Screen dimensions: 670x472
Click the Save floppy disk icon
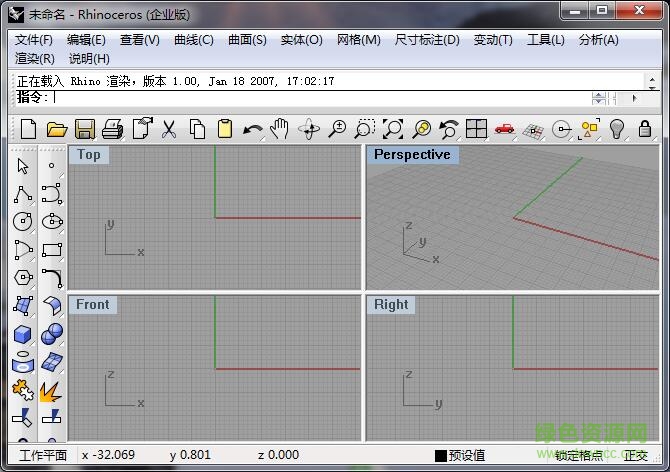84,128
